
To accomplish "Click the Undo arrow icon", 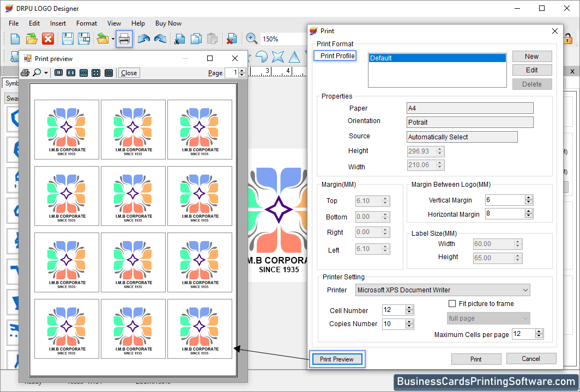I will pyautogui.click(x=143, y=39).
